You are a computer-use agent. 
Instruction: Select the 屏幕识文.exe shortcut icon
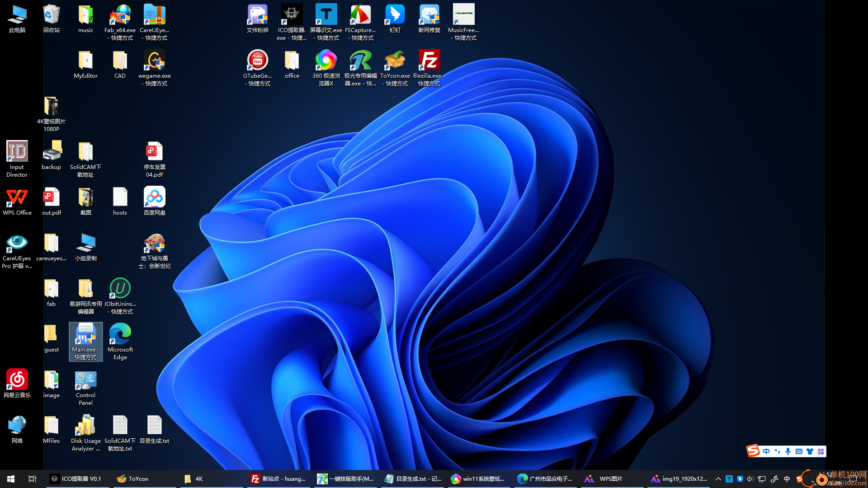point(326,23)
